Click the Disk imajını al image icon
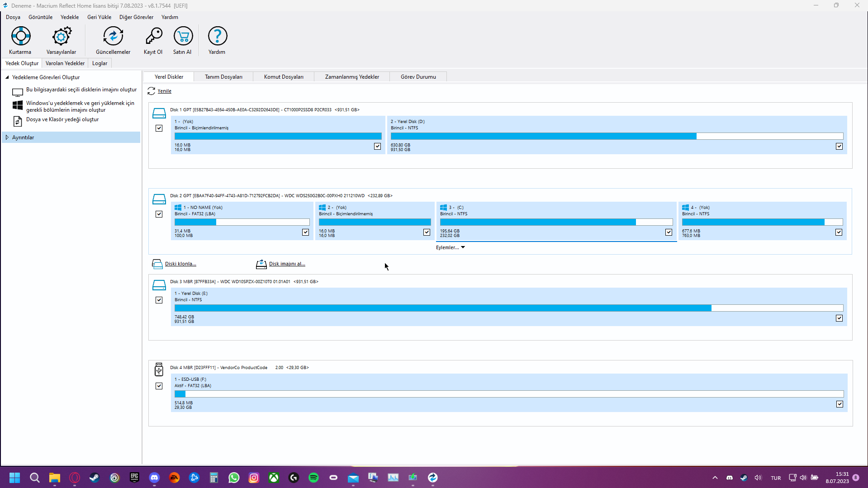Image resolution: width=868 pixels, height=488 pixels. click(261, 264)
